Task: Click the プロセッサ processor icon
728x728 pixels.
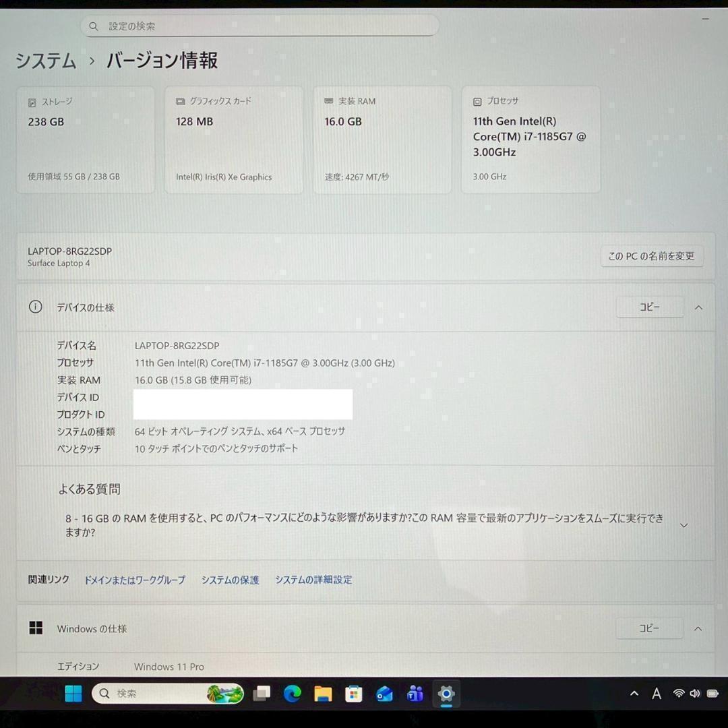Action: 477,101
